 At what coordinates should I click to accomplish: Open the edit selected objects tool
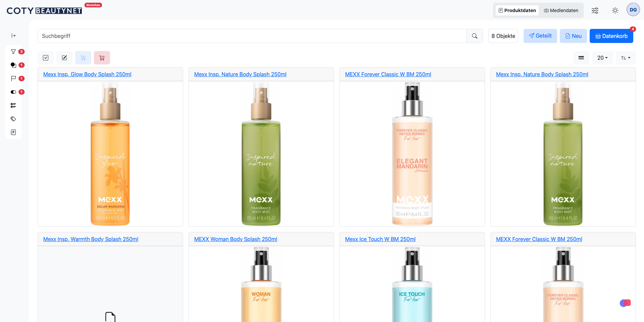coord(64,58)
